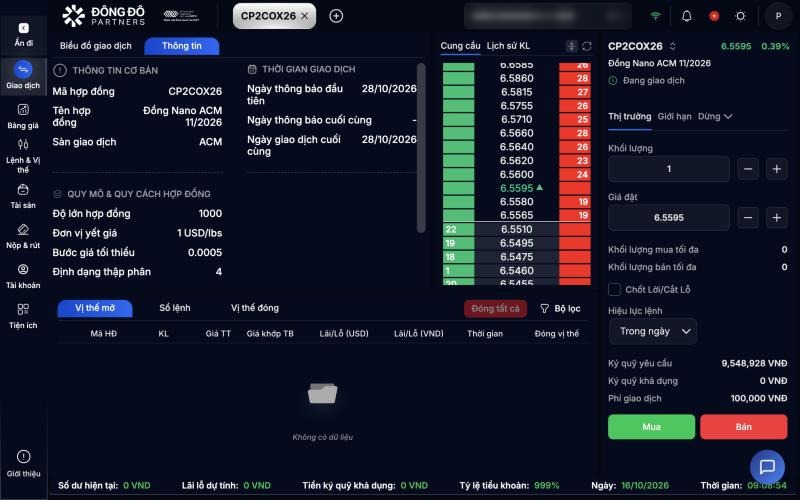
Task: Click the red Bán sell button
Action: [x=743, y=427]
